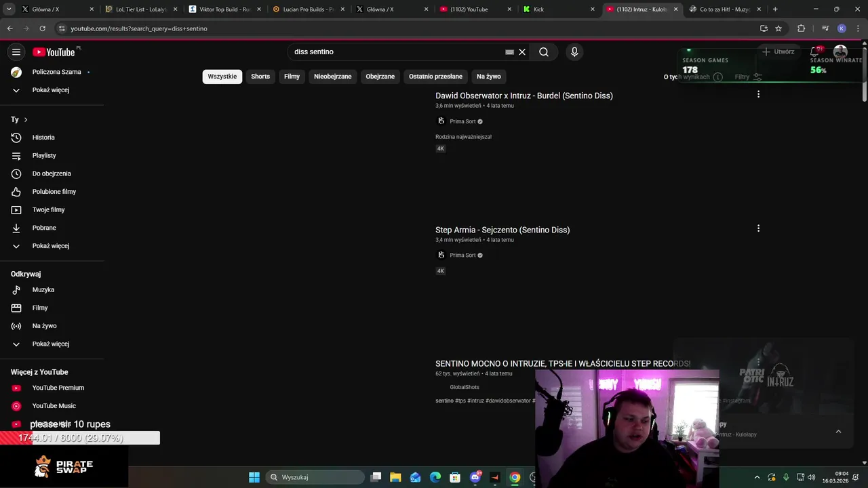Select the Wszystkie filter chip

coord(222,77)
